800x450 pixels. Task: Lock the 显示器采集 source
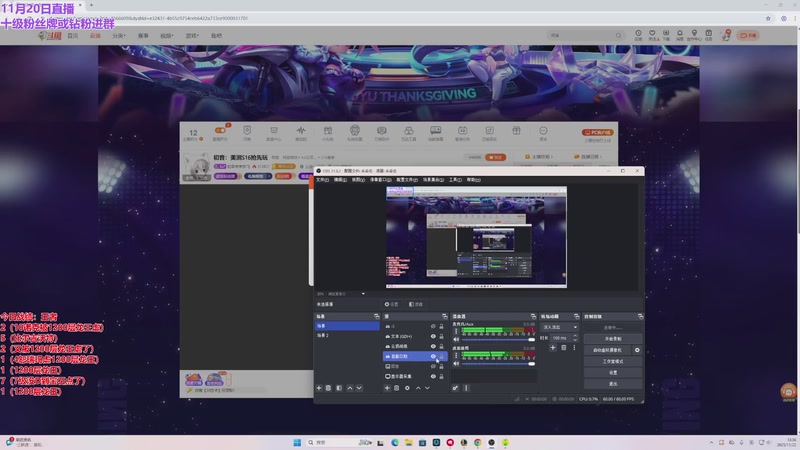(441, 376)
